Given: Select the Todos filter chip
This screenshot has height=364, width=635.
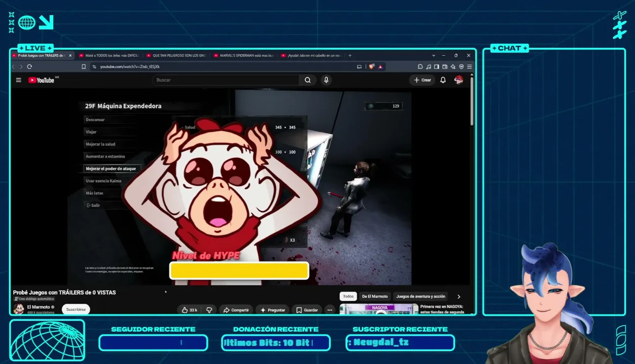Looking at the screenshot, I should tap(348, 297).
